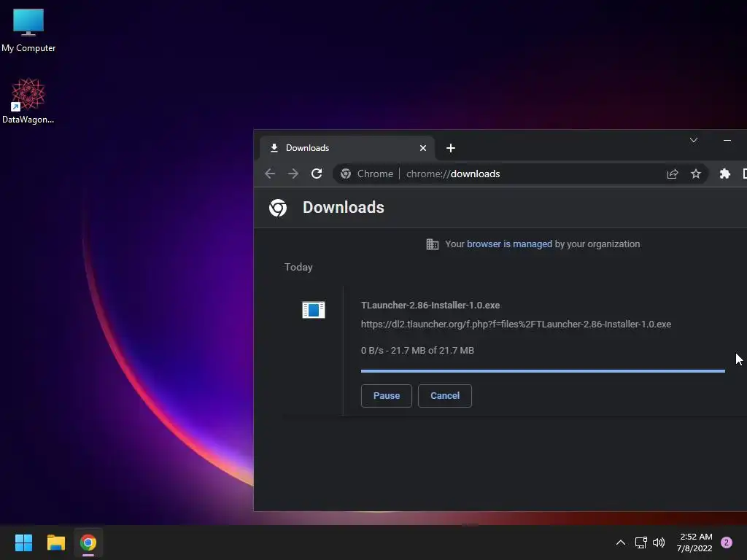Open the DataWagon desktop shortcut

point(28,101)
